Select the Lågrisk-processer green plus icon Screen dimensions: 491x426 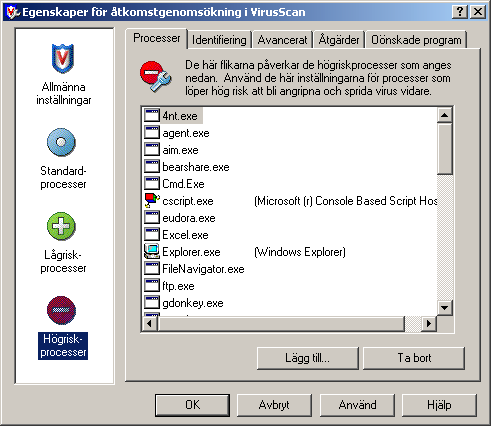(x=61, y=226)
